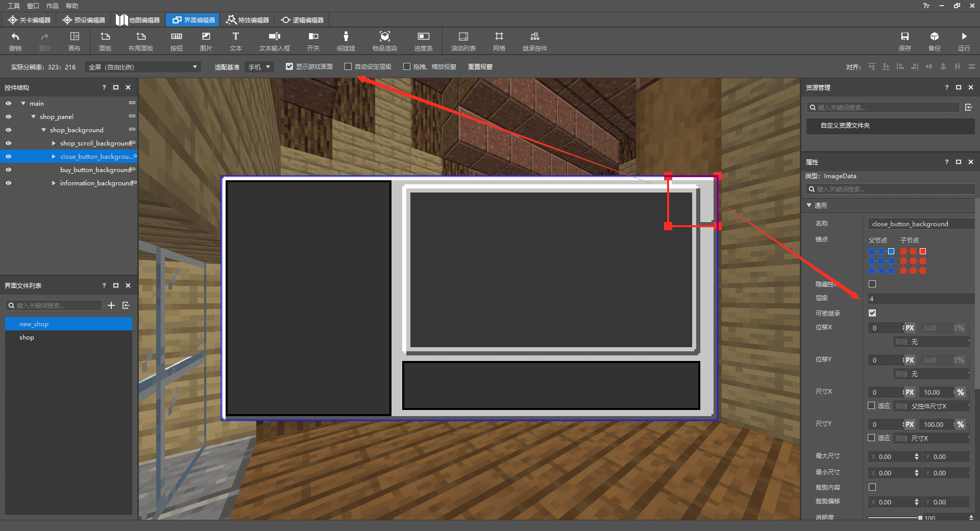Open the 作品 menu
980x531 pixels.
(53, 6)
